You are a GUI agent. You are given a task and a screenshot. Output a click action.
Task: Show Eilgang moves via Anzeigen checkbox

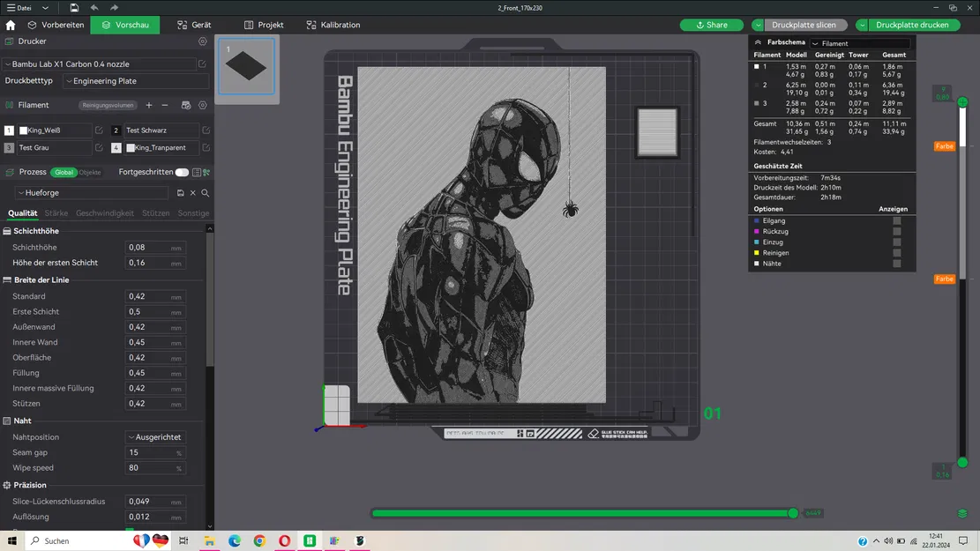897,220
